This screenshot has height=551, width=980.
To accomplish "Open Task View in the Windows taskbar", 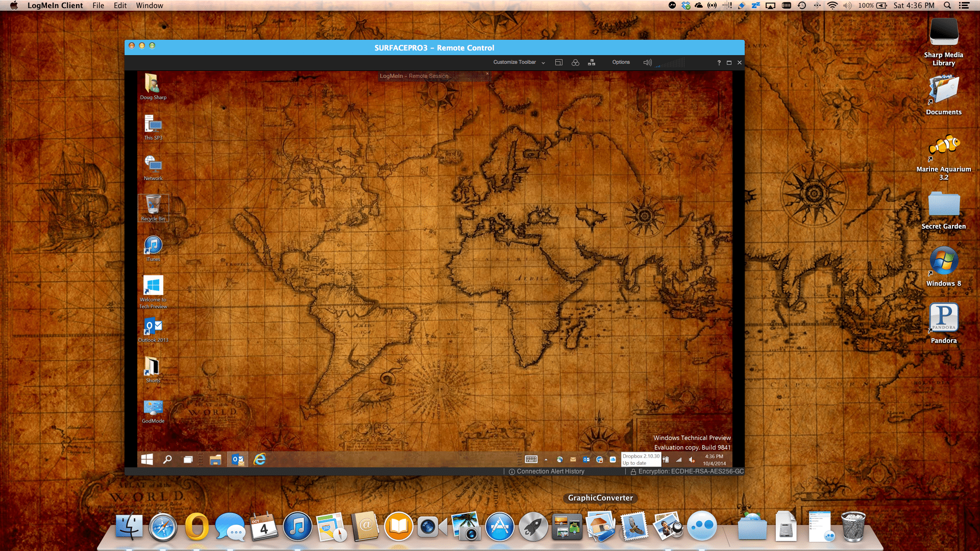I will point(188,460).
